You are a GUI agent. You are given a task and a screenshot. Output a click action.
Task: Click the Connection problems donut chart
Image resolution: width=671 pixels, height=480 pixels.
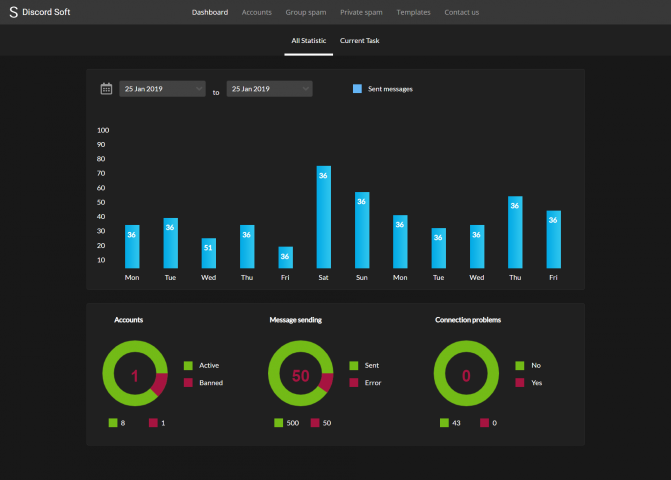point(466,373)
